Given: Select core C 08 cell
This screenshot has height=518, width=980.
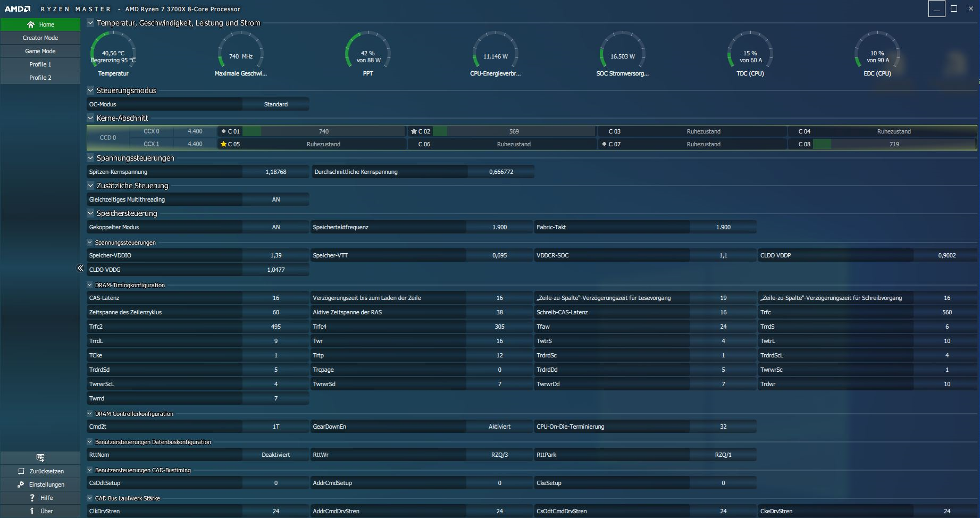Looking at the screenshot, I should tap(882, 144).
